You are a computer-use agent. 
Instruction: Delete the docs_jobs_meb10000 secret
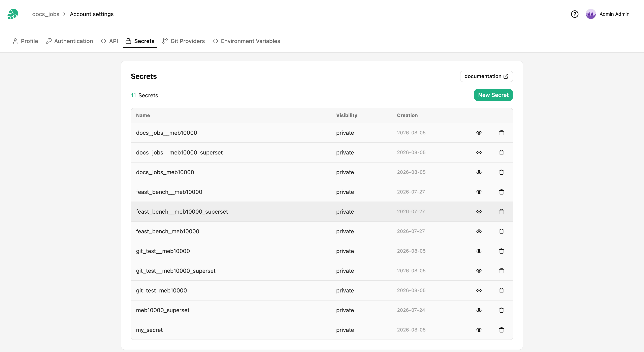[x=502, y=172]
